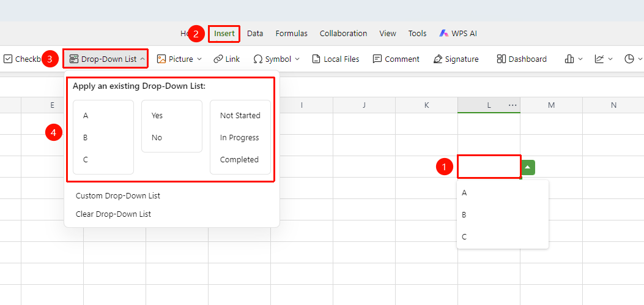Screen dimensions: 644x305
Task: Apply the Not Started status list preset
Action: click(x=240, y=137)
